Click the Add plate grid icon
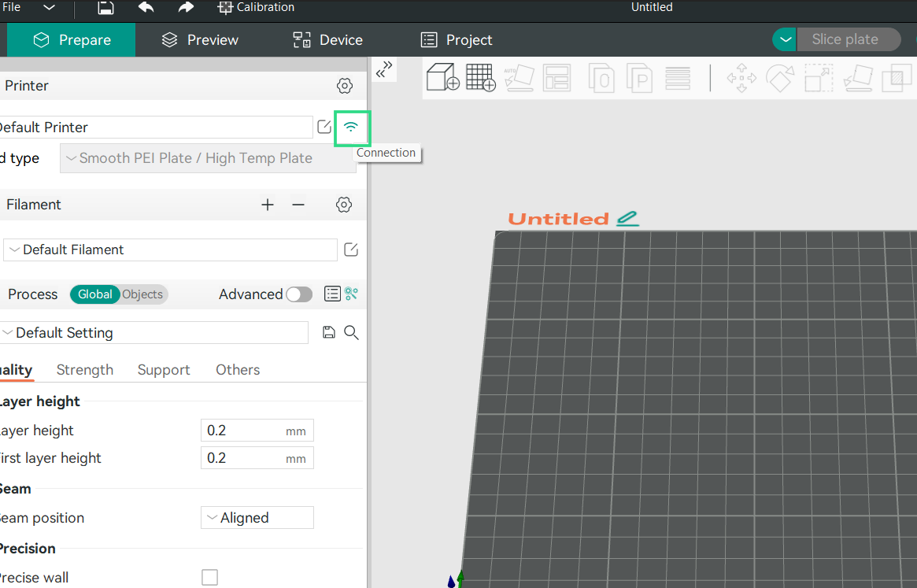This screenshot has height=588, width=917. pos(480,78)
